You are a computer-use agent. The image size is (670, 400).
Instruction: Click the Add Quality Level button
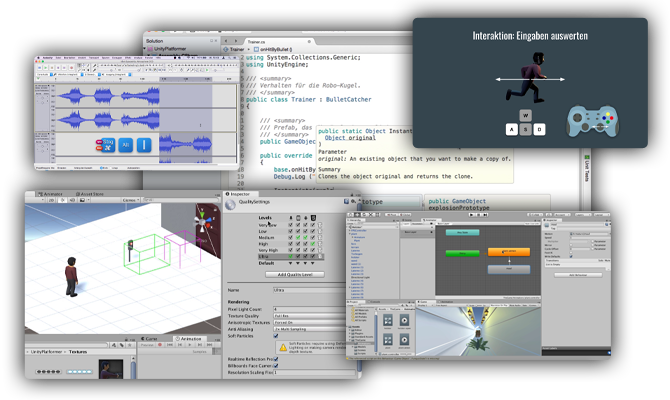point(295,275)
